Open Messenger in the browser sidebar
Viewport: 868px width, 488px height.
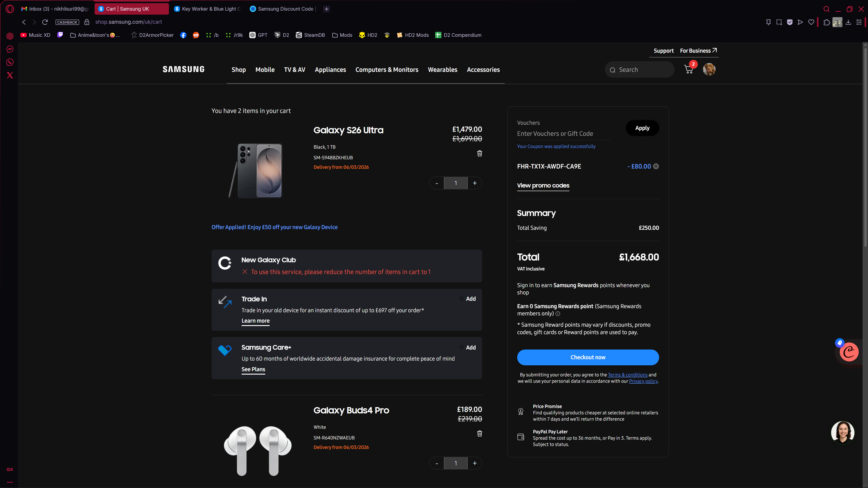click(x=10, y=49)
